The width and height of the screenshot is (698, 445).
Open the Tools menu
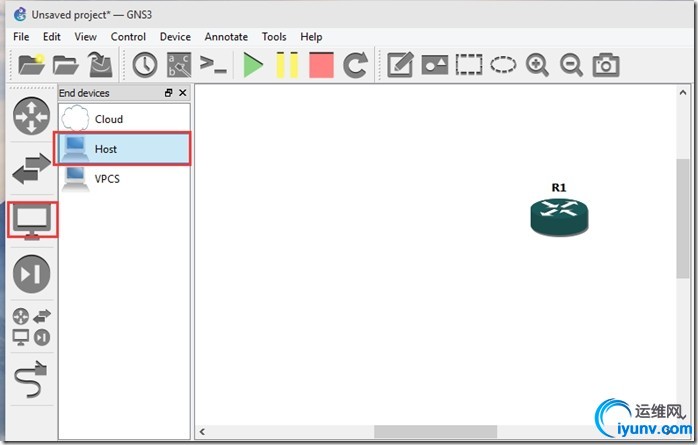[274, 37]
